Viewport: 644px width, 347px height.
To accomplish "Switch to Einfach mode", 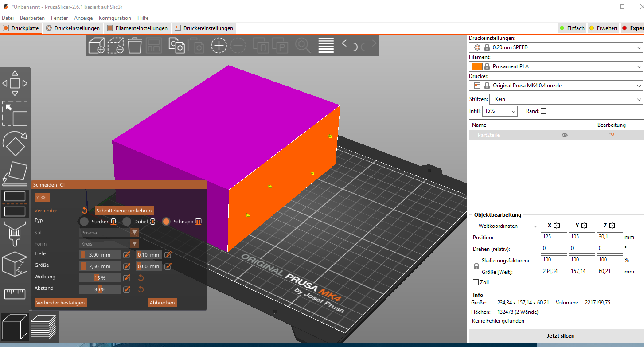I will 572,28.
